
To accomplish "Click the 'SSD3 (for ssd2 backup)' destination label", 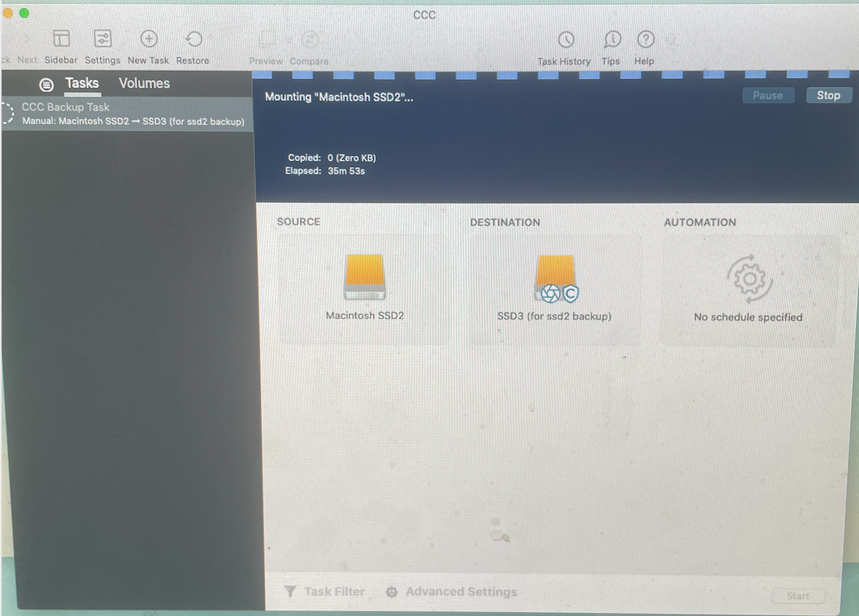I will tap(554, 316).
